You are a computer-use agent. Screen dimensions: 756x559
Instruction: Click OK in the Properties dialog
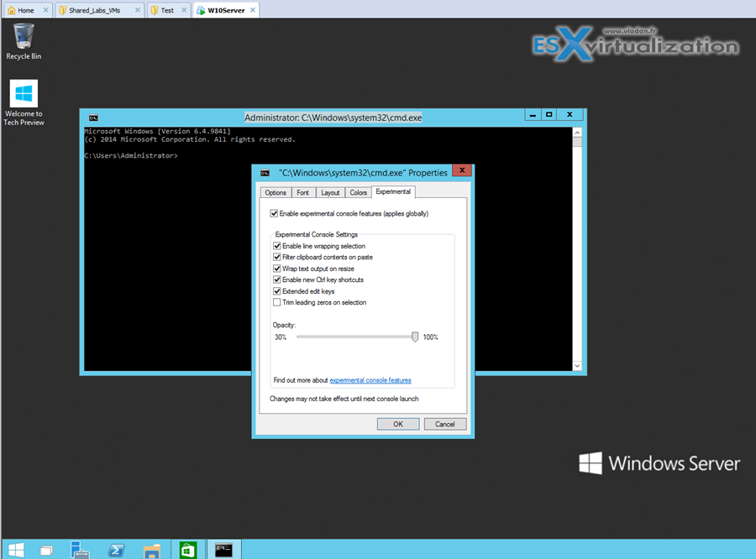coord(398,424)
